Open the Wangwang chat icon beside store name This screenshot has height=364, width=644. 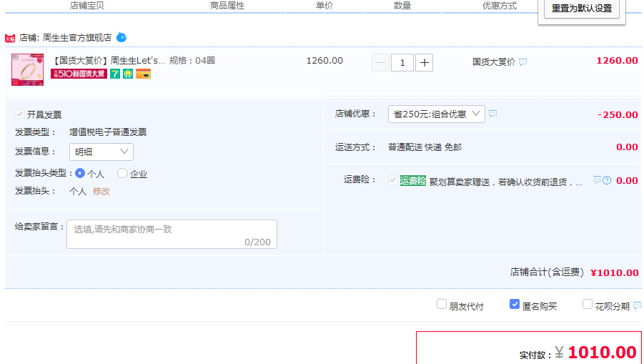122,37
